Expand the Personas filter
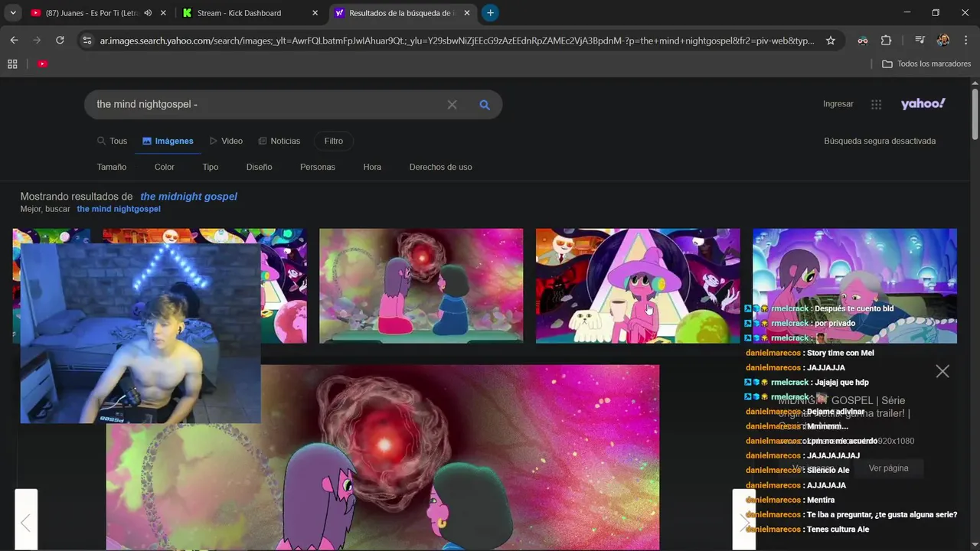The height and width of the screenshot is (551, 980). tap(318, 167)
